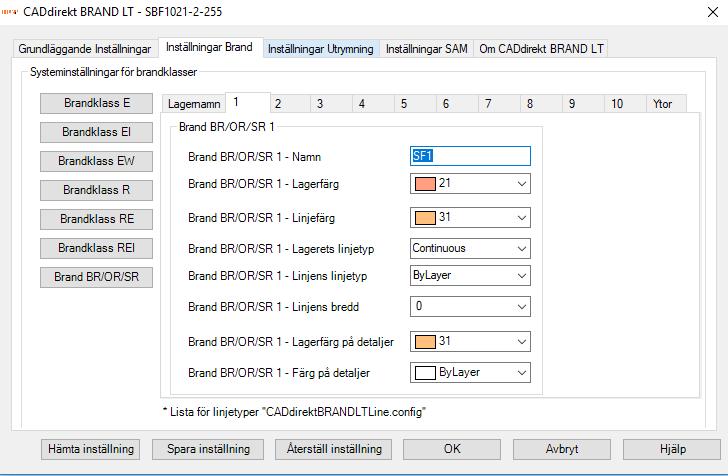728x476 pixels.
Task: Select the Inställningar Brand tab
Action: coord(210,47)
